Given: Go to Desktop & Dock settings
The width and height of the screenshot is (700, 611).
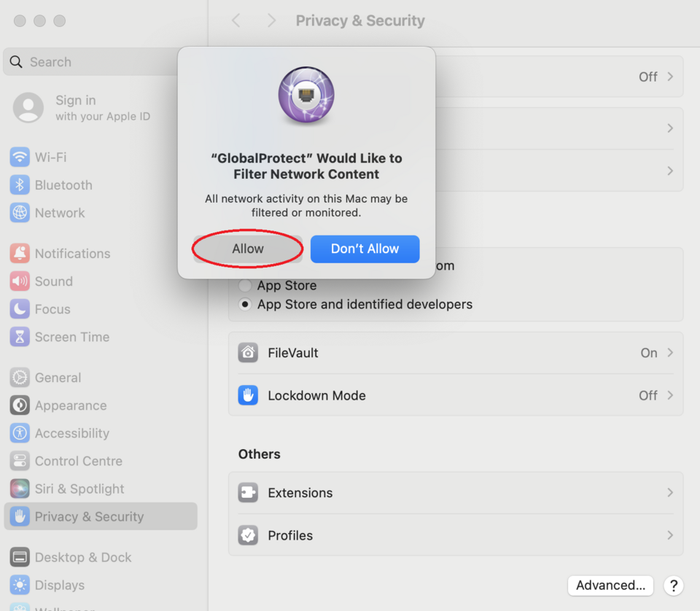Looking at the screenshot, I should [82, 557].
